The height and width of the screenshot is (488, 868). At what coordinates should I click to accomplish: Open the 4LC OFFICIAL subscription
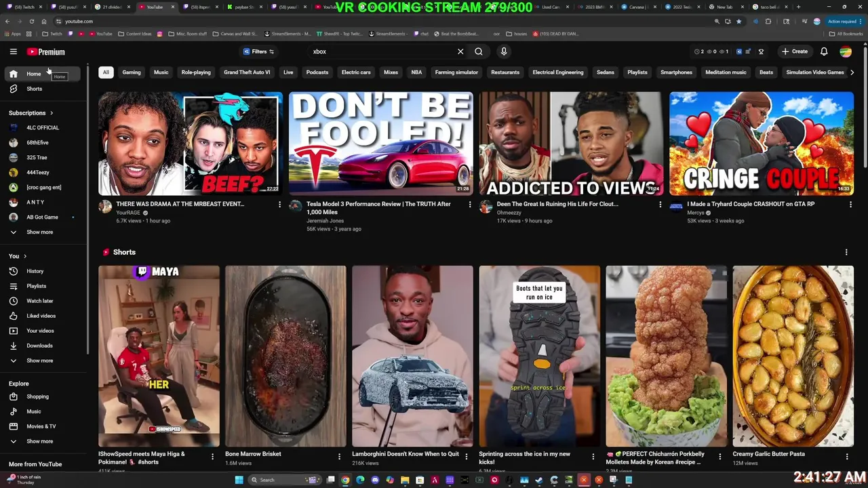click(x=42, y=127)
